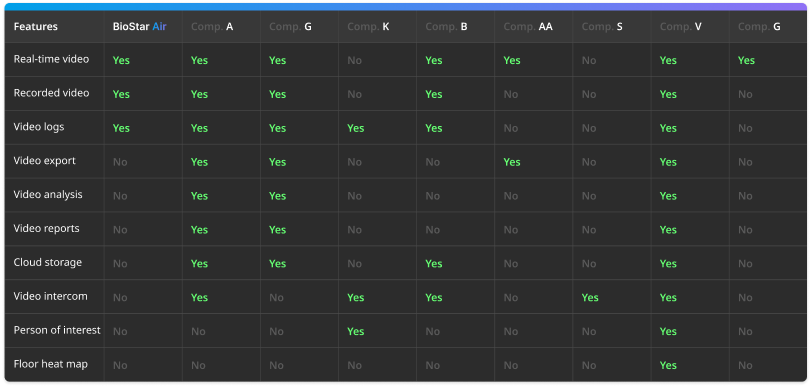Click Comp. V's "Yes" for Video logs
Screen dimensions: 810x386
pyautogui.click(x=668, y=128)
